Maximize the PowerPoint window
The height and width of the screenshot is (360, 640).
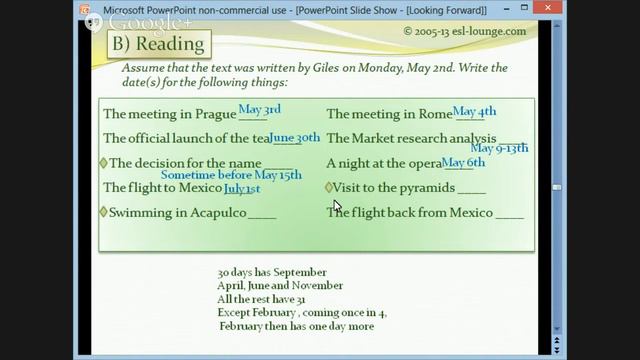[x=524, y=8]
